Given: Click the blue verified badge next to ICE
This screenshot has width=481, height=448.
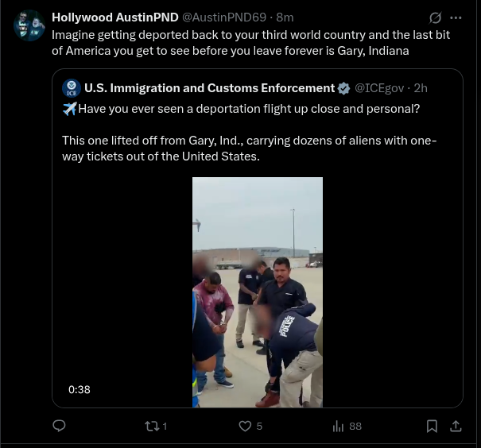Looking at the screenshot, I should coord(343,88).
